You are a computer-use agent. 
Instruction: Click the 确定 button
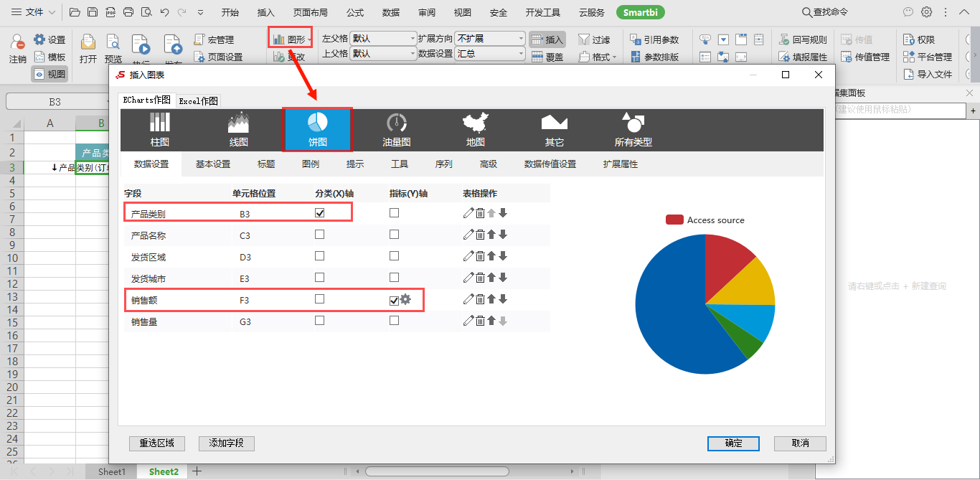733,443
